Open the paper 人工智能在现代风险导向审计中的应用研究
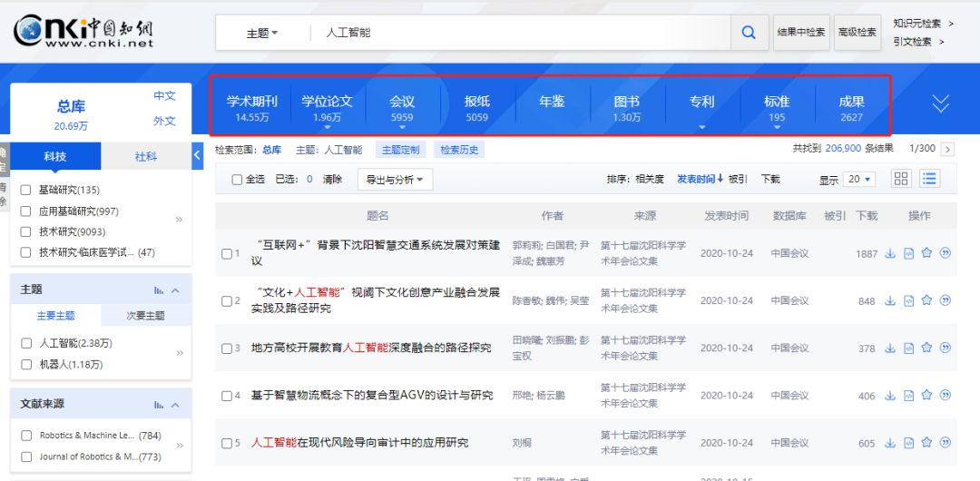Viewport: 980px width, 481px height. [359, 443]
